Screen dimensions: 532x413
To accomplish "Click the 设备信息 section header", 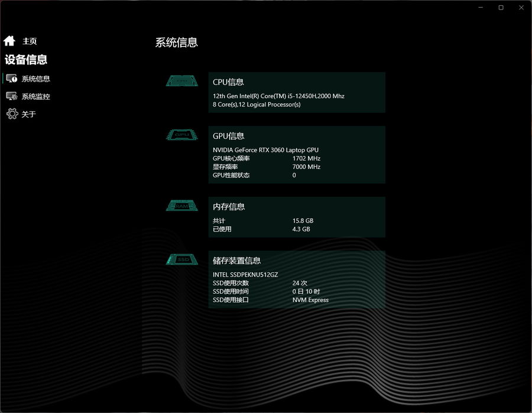I will click(x=26, y=60).
